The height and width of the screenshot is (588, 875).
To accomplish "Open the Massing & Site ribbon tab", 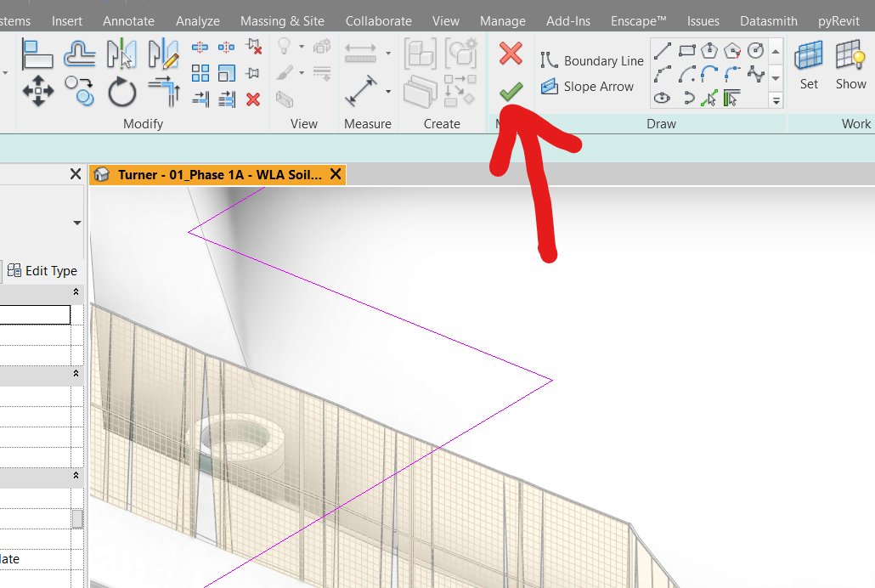I will coord(282,21).
